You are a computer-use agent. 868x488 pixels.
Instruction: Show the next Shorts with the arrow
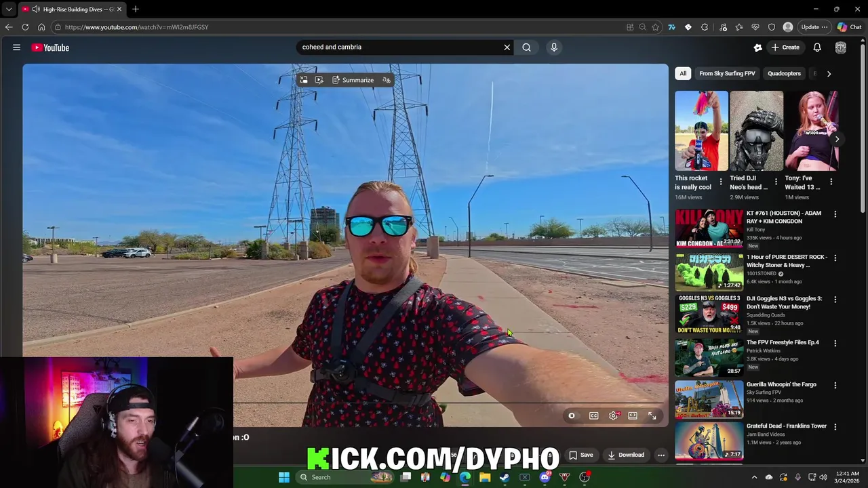pyautogui.click(x=837, y=139)
